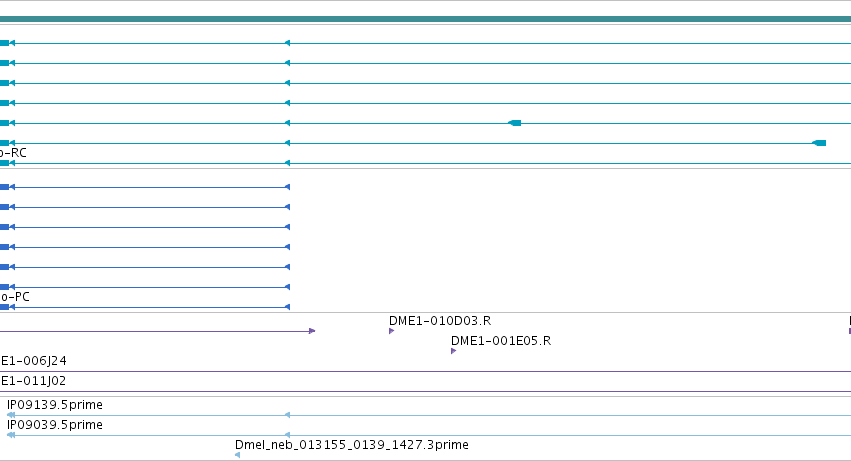Select the rightmost teal exon block
Screen dimensions: 851x461
coord(819,143)
